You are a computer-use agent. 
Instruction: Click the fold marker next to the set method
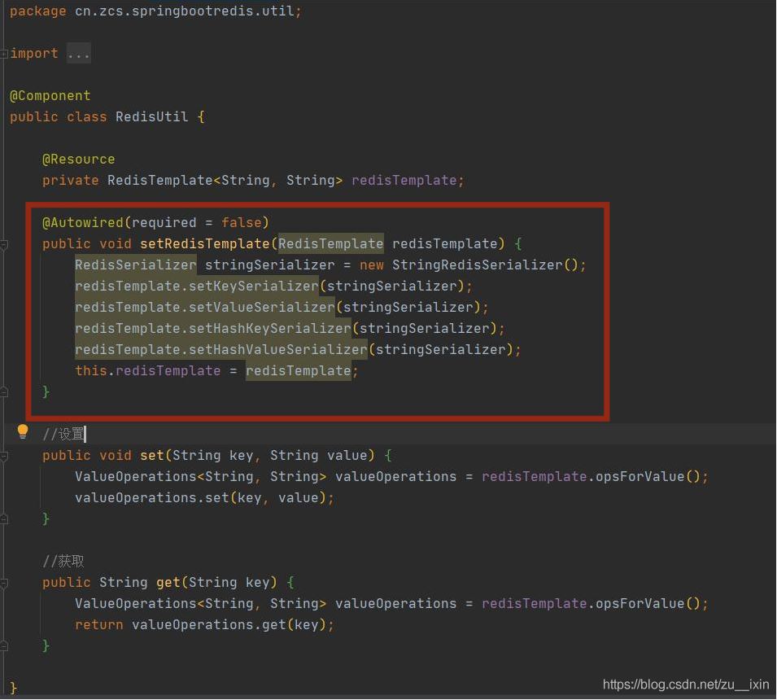pyautogui.click(x=4, y=455)
